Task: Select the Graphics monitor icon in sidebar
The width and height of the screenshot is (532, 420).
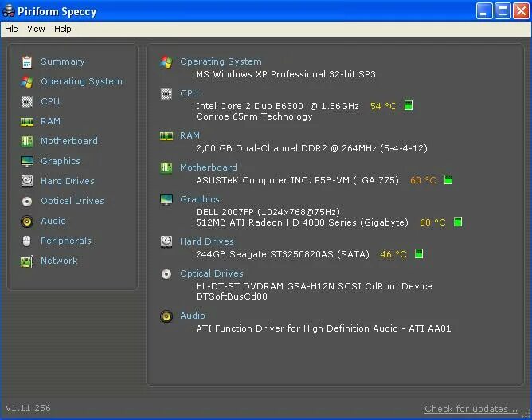Action: tap(27, 161)
